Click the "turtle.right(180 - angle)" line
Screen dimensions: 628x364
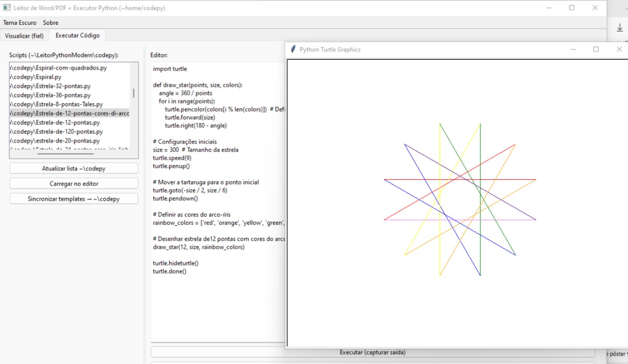(196, 126)
